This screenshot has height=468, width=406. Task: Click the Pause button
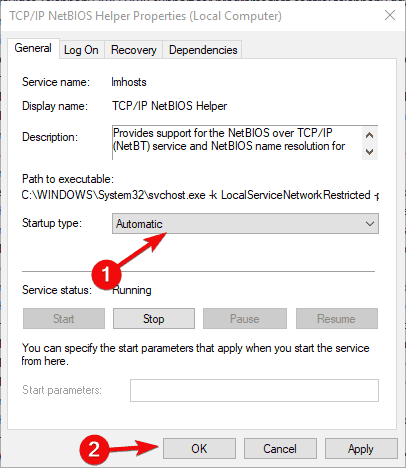click(245, 319)
